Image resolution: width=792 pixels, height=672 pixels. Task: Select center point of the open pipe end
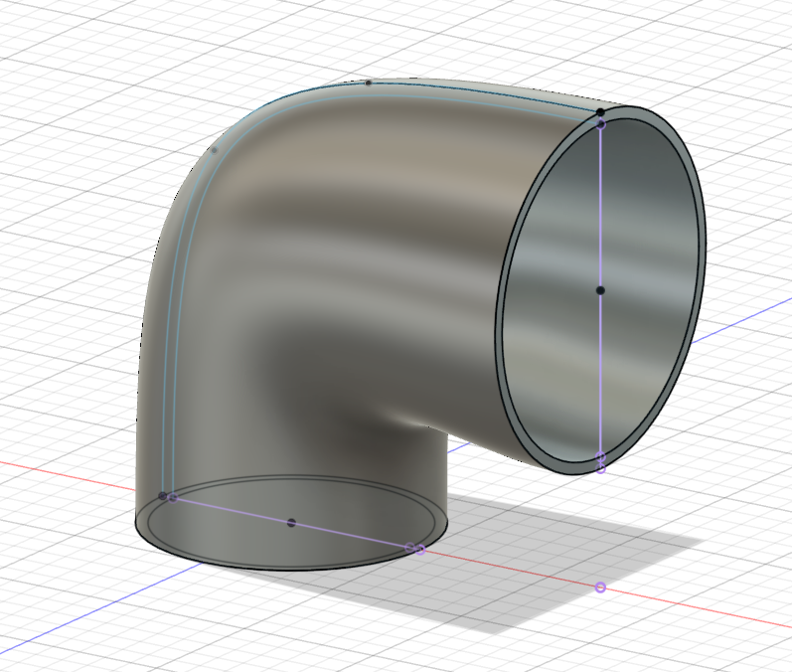pos(600,290)
